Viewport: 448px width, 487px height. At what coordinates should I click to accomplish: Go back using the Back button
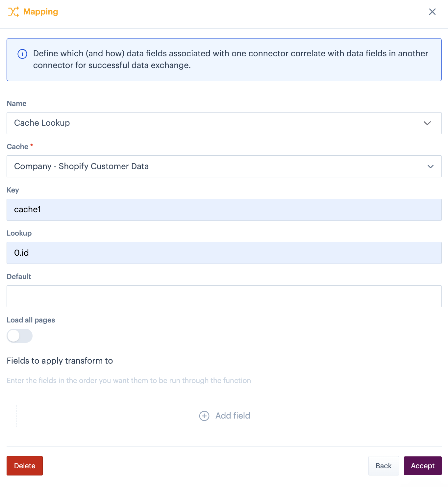[383, 466]
